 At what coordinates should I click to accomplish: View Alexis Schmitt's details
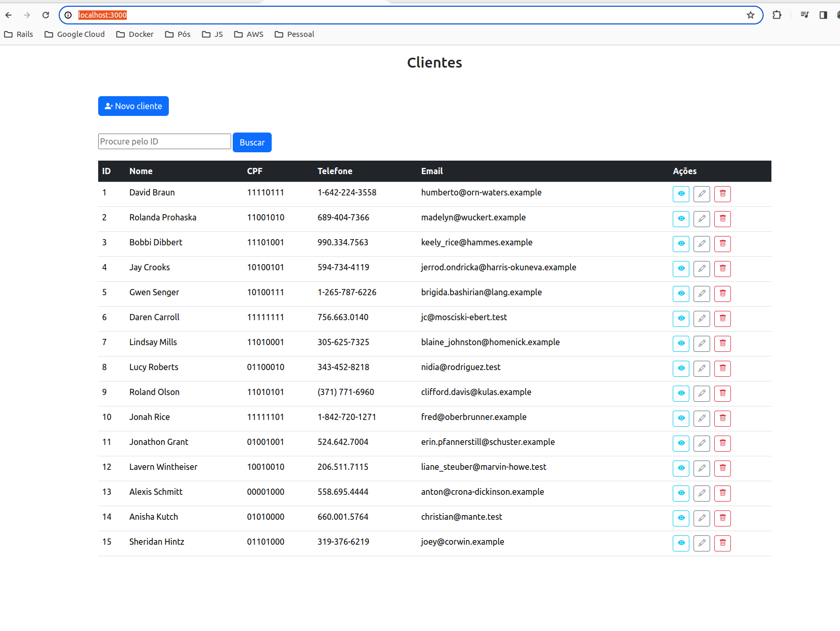[681, 493]
